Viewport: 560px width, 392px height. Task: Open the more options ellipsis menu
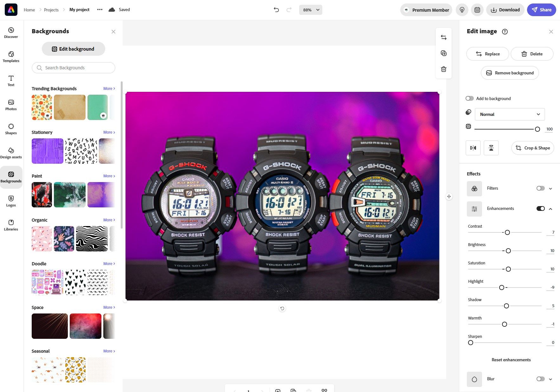point(100,9)
